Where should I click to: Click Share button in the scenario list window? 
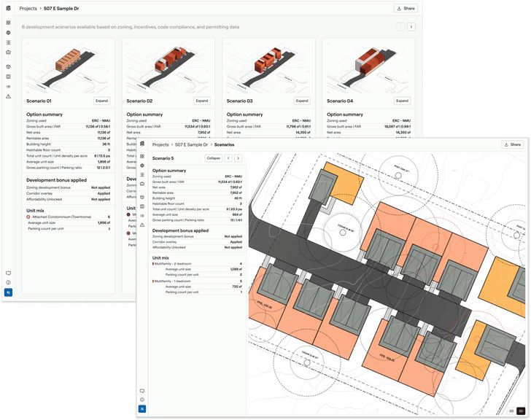[x=406, y=9]
